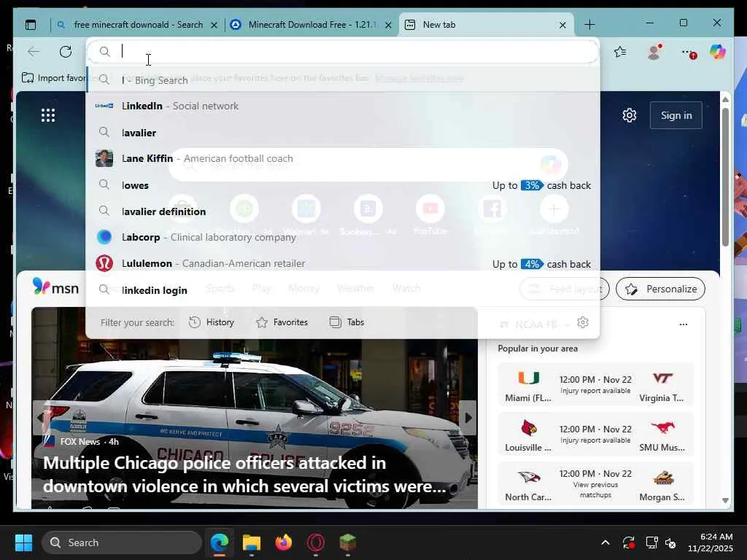The width and height of the screenshot is (747, 560).
Task: Choose the LinkedIn Social network suggestion
Action: point(343,106)
